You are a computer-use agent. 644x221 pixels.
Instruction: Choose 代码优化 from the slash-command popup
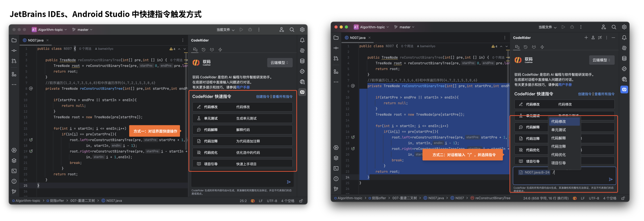(564, 155)
